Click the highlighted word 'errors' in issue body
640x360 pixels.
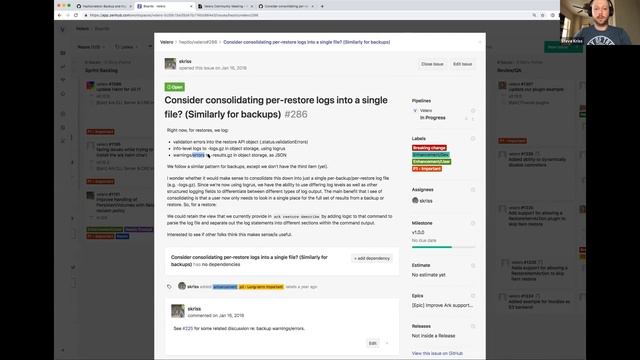tap(198, 155)
